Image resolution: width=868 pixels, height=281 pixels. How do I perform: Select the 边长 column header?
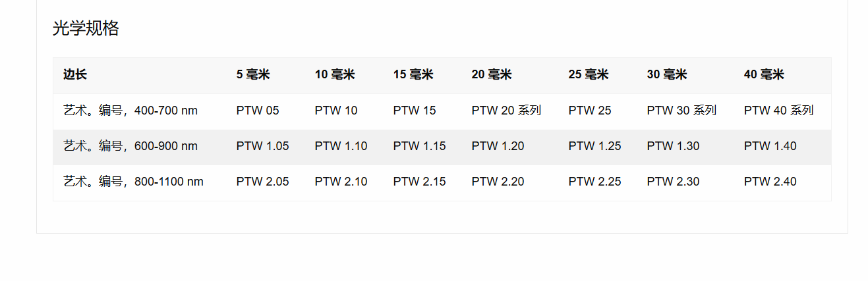pyautogui.click(x=75, y=75)
